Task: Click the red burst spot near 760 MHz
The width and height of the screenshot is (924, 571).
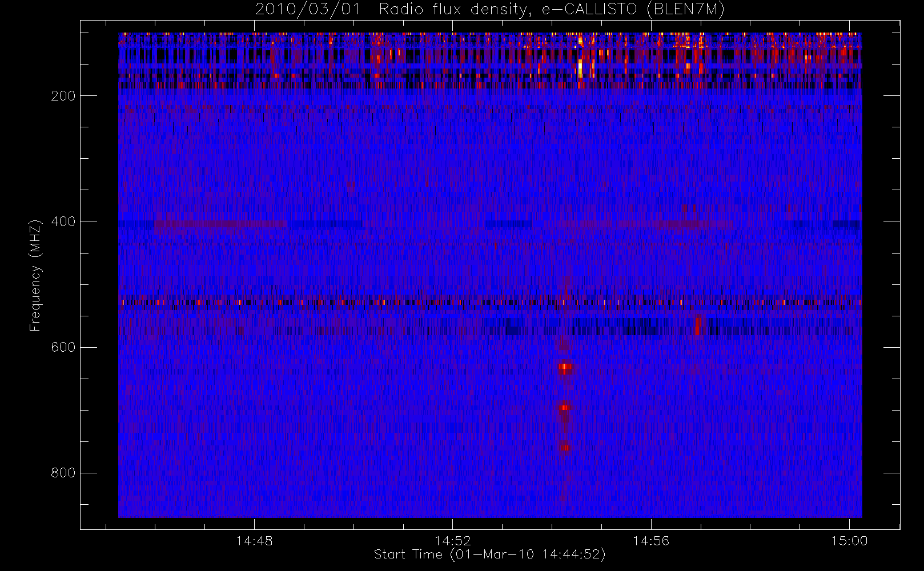Action: click(565, 447)
